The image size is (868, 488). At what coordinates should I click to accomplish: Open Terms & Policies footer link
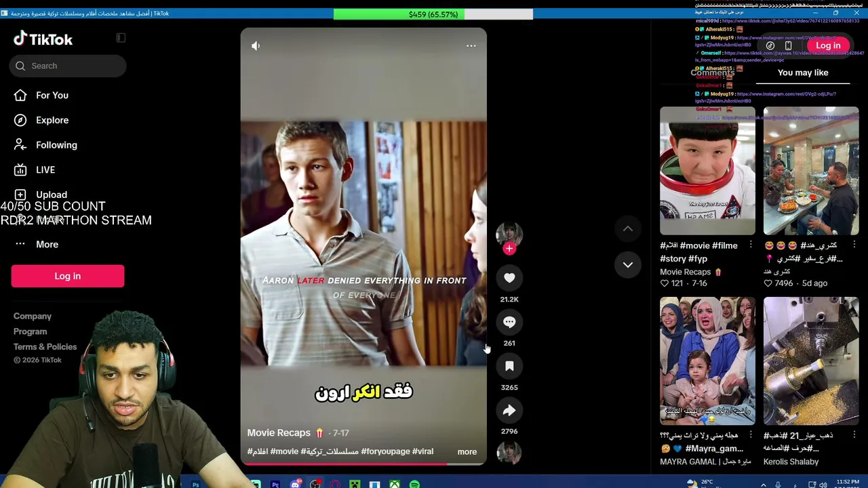click(x=45, y=347)
